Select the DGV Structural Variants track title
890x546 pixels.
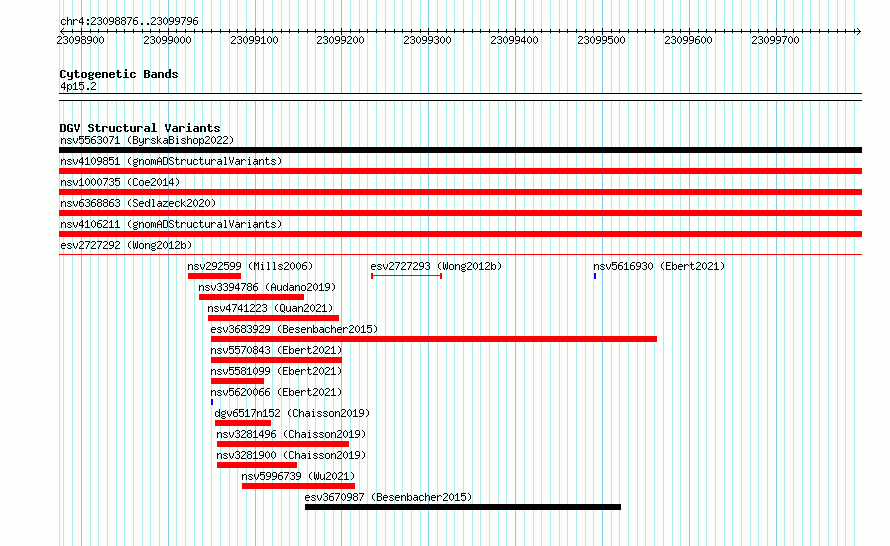[140, 128]
